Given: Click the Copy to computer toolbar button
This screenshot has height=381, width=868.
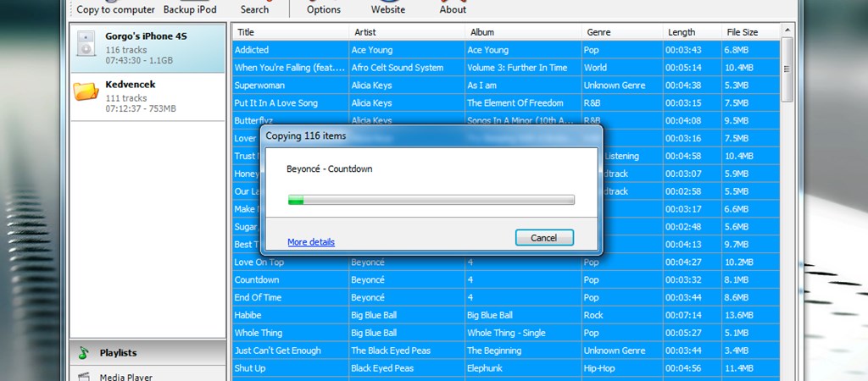Looking at the screenshot, I should 115,8.
